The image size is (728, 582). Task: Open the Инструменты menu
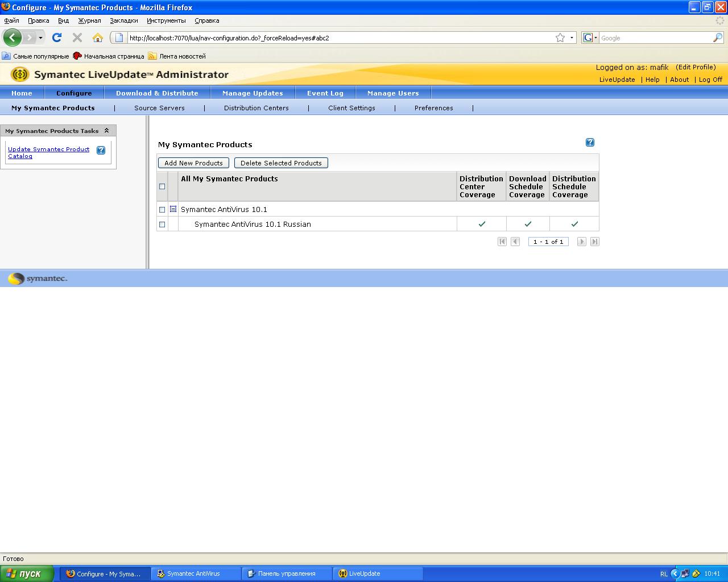(x=166, y=20)
